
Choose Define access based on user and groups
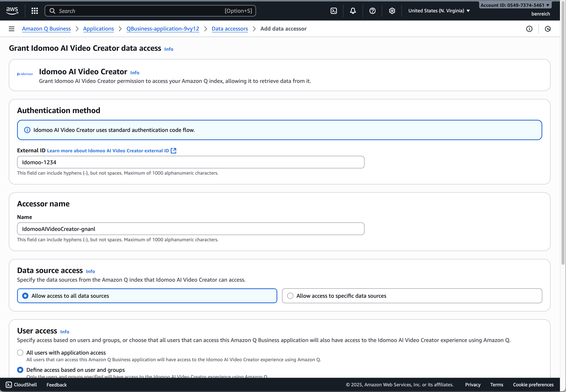20,370
